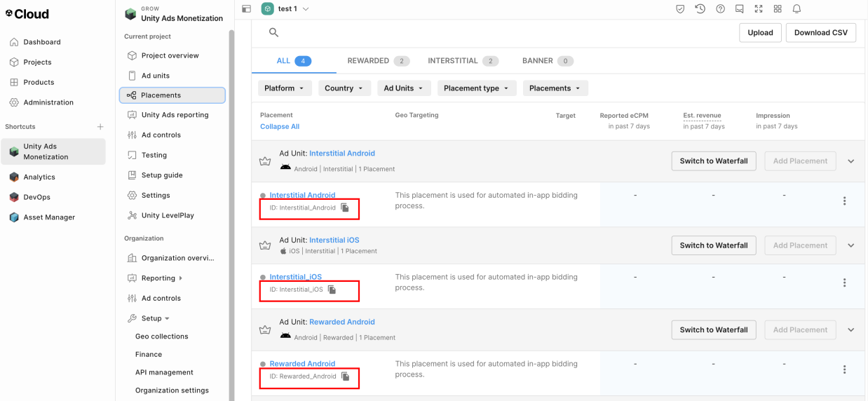Open the Platform filter dropdown
The width and height of the screenshot is (868, 401).
pos(285,88)
